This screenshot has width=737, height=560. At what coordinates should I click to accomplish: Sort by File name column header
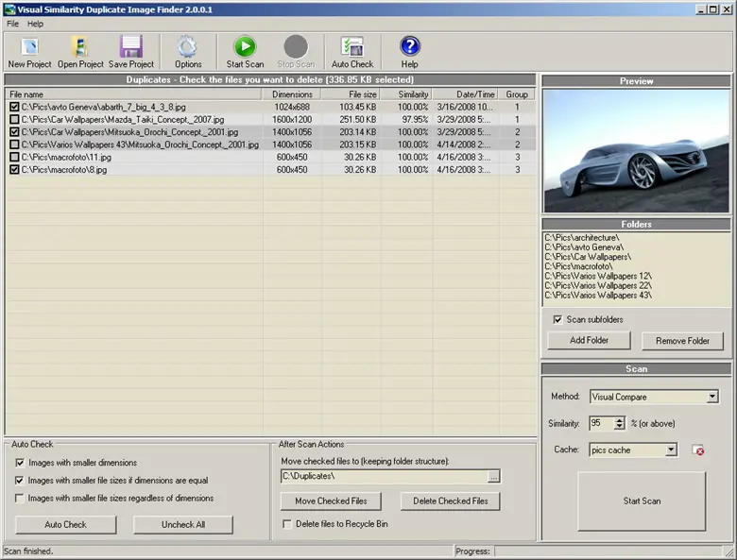[133, 94]
